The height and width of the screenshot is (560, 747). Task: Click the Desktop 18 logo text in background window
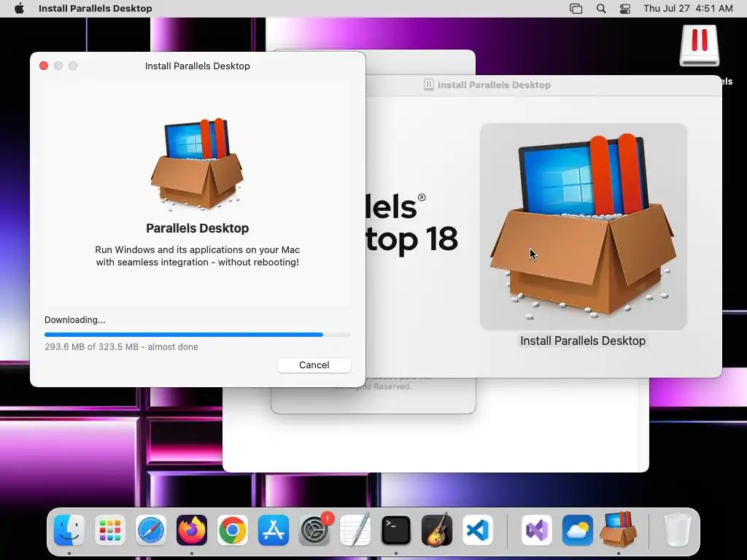[413, 238]
